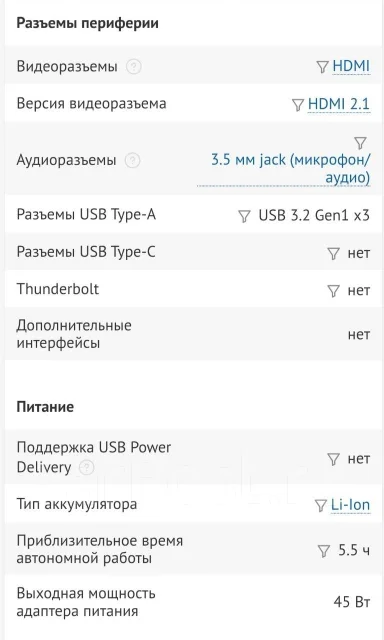The height and width of the screenshot is (640, 384).
Task: Click the Питание section heading
Action: pyautogui.click(x=45, y=407)
